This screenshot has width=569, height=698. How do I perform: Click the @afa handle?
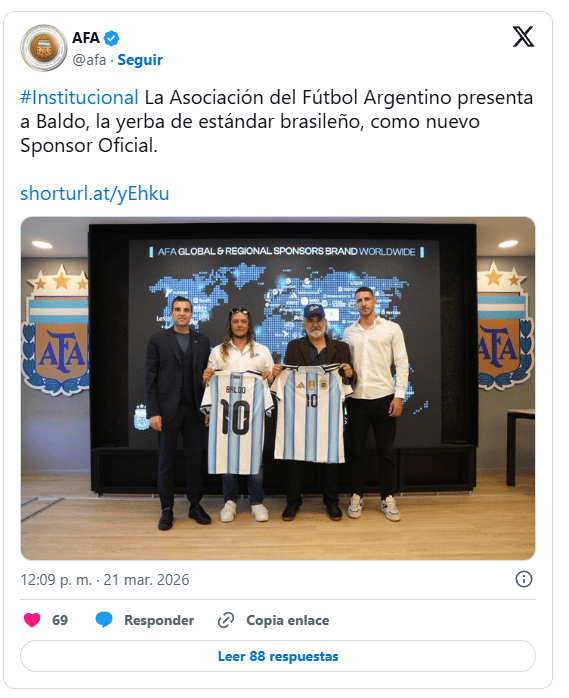[x=89, y=60]
